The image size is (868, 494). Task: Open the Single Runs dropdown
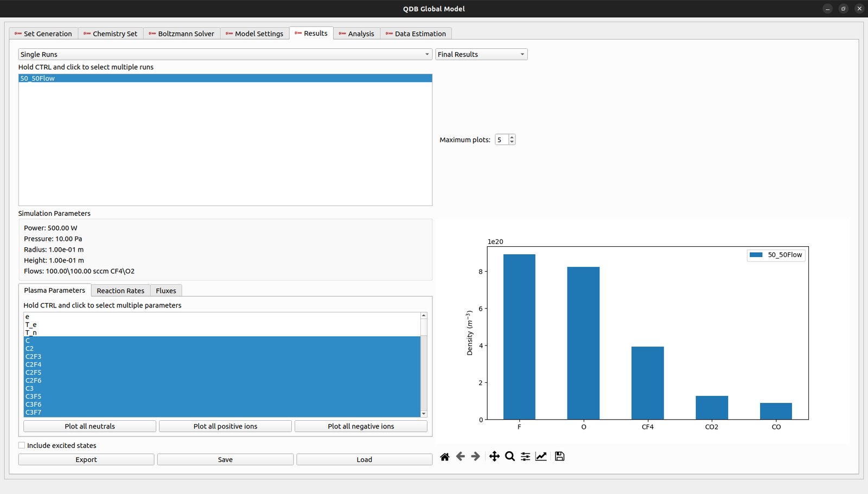pos(225,54)
